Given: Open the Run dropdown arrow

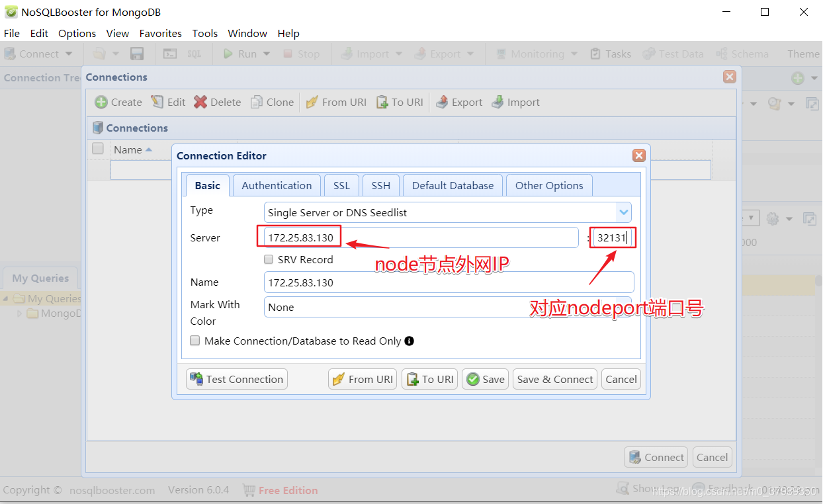Looking at the screenshot, I should pos(267,54).
